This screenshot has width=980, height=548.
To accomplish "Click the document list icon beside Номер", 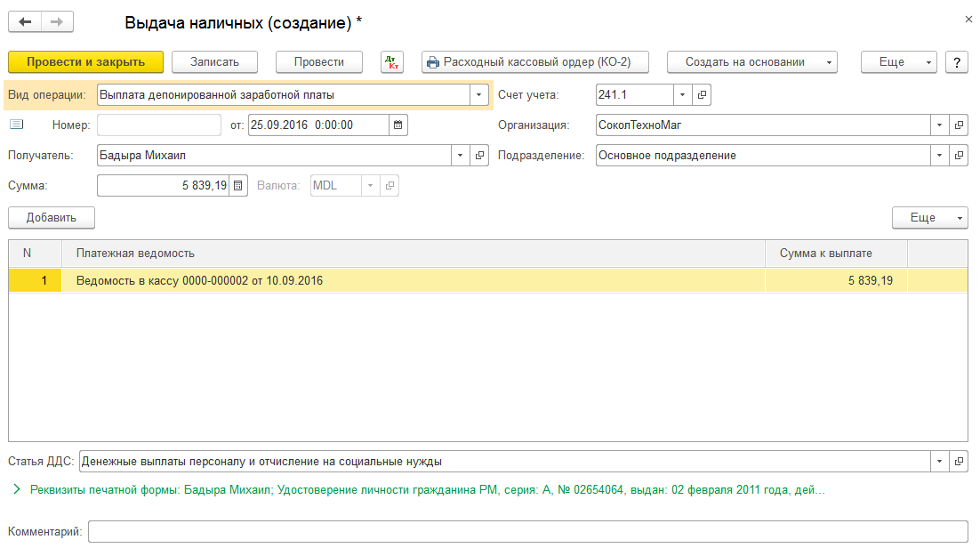I will click(x=17, y=125).
